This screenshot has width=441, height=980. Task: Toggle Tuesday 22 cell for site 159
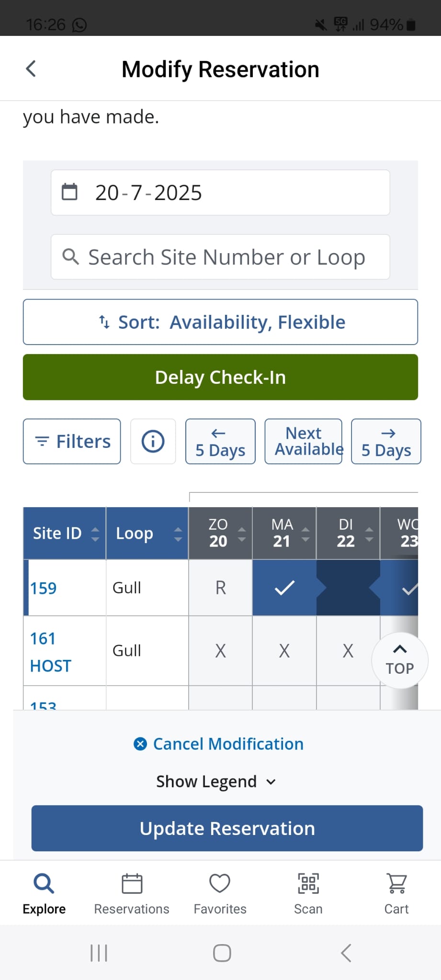pyautogui.click(x=348, y=588)
